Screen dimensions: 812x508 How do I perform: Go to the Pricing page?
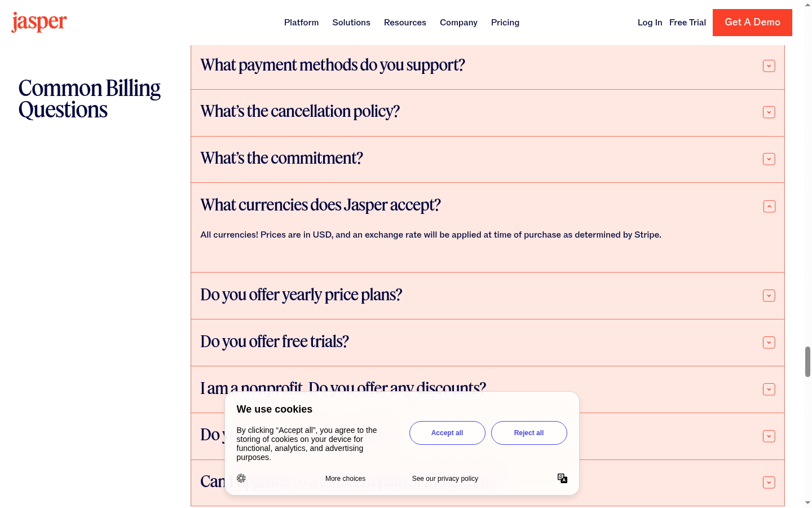[x=505, y=23]
